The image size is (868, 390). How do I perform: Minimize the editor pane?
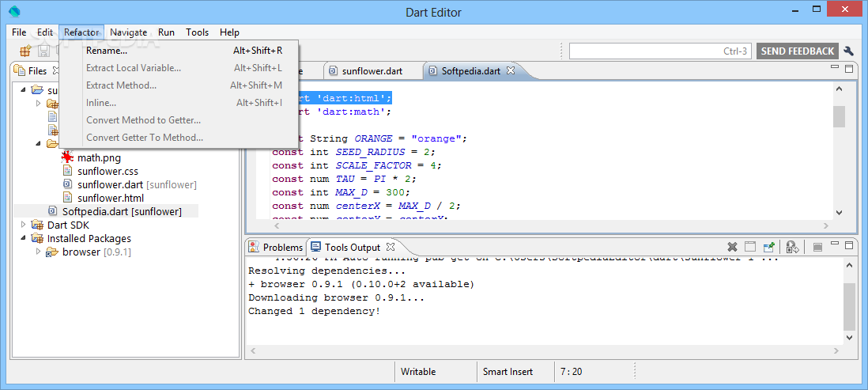click(x=836, y=67)
